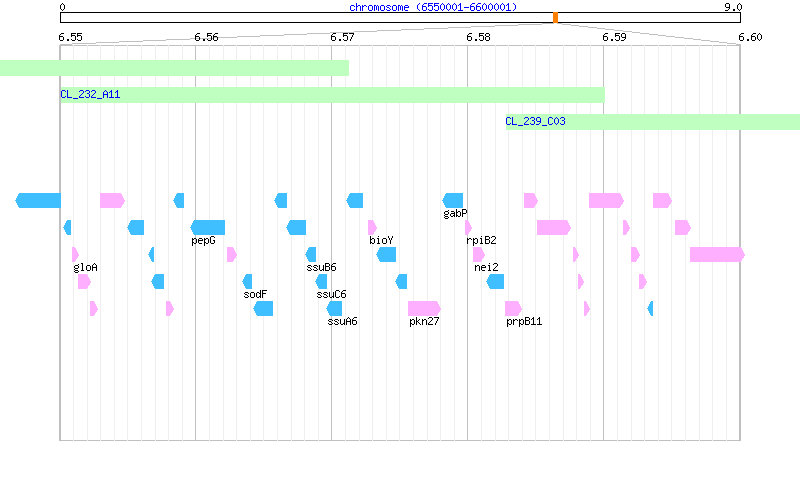The height and width of the screenshot is (500, 800).
Task: Select the pepG gene arrow
Action: pyautogui.click(x=208, y=228)
